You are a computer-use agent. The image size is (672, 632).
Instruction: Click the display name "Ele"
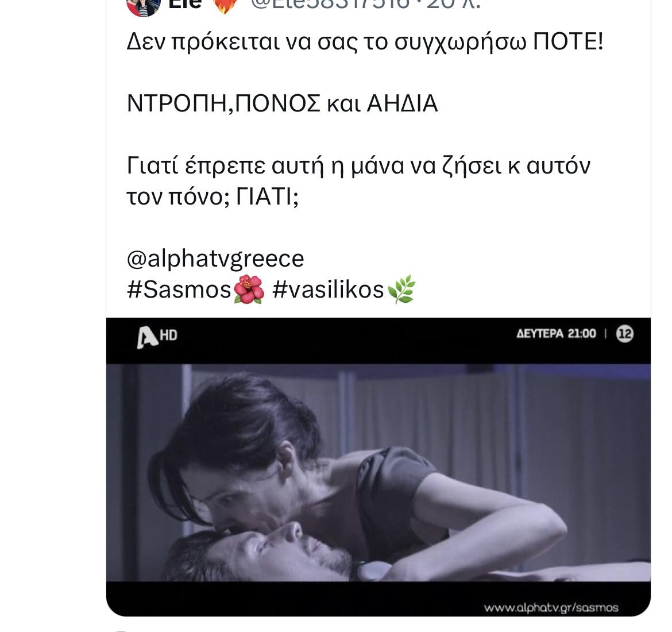(185, 3)
